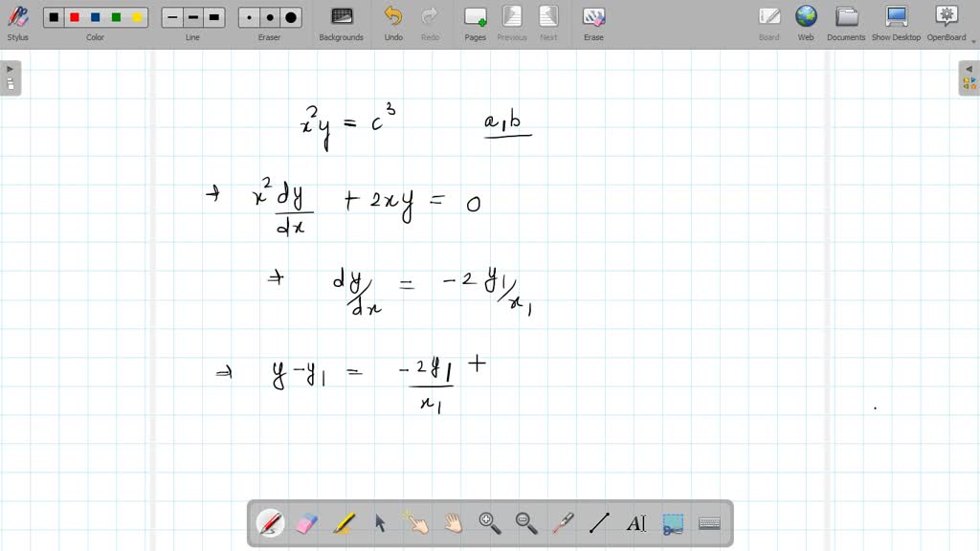Screen dimensions: 980x551
Task: Select the arrow Selector tool
Action: coord(380,523)
